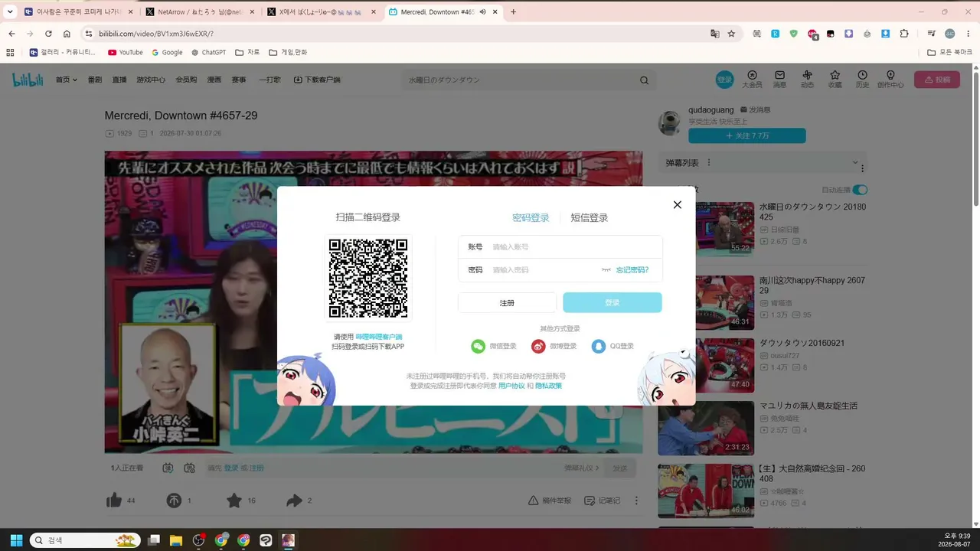Open the 番剧 header menu item
The image size is (980, 551).
click(x=95, y=80)
